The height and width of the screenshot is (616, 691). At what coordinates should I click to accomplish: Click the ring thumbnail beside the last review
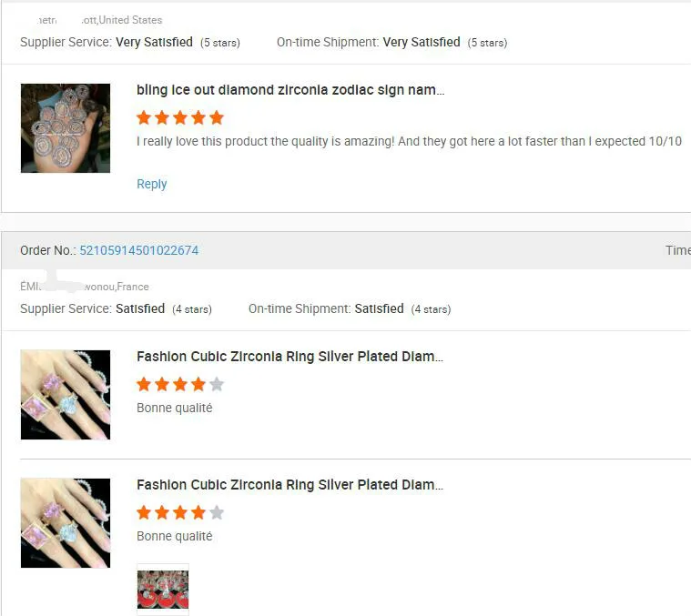66,523
